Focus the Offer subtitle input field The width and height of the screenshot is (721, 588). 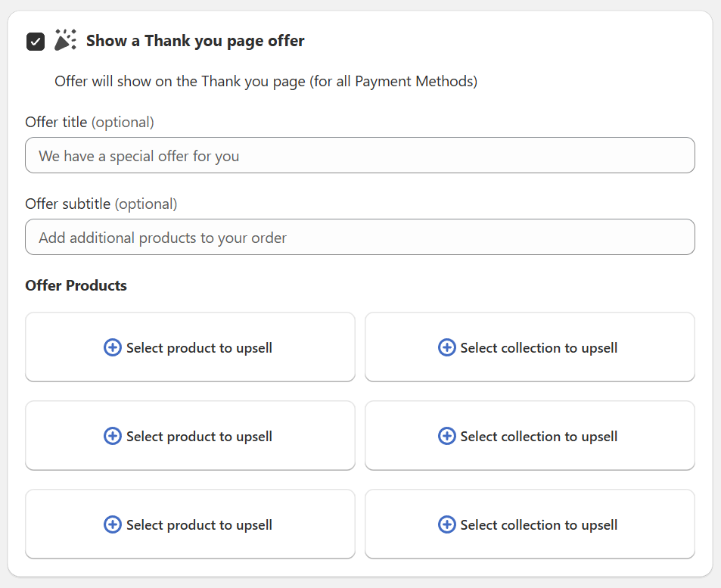click(360, 238)
